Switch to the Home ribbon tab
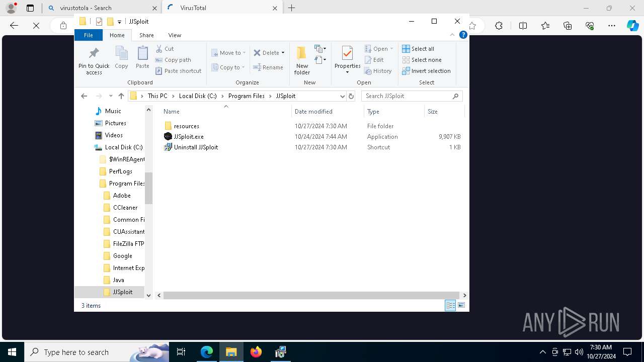644x362 pixels. (x=117, y=35)
